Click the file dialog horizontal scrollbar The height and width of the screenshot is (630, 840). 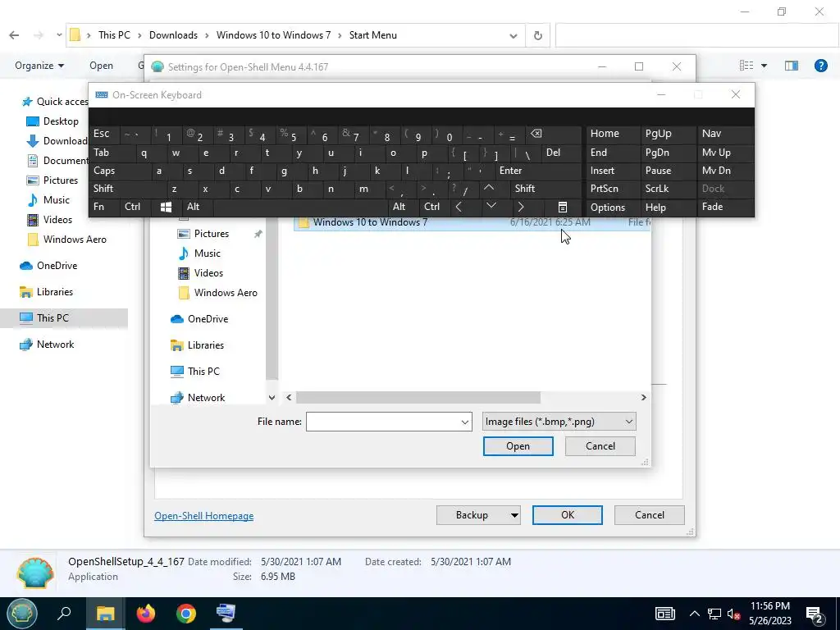click(418, 398)
